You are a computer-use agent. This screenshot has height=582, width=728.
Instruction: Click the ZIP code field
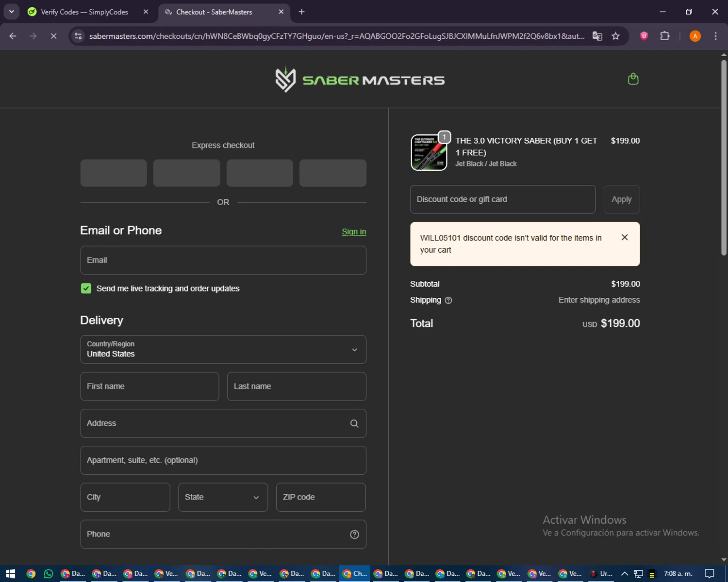coord(321,497)
